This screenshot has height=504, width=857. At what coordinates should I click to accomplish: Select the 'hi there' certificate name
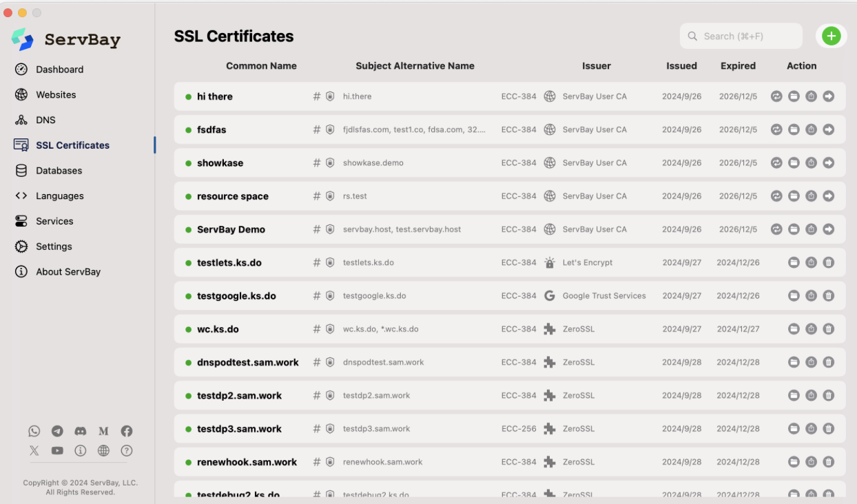coord(215,96)
